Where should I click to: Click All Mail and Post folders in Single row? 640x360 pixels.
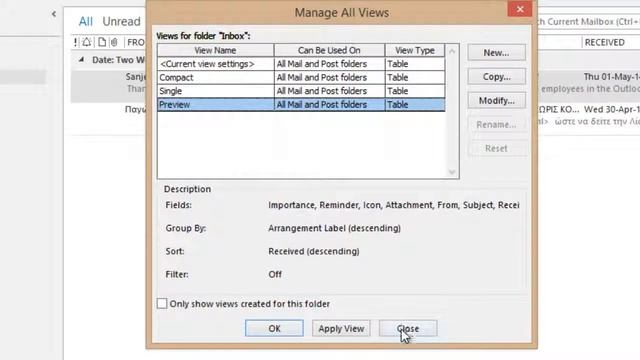tap(329, 91)
